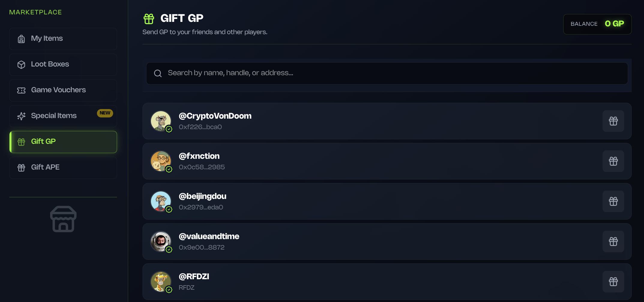Send gift to @fxnction via gift icon
Screen dimensions: 644x302
[613, 161]
